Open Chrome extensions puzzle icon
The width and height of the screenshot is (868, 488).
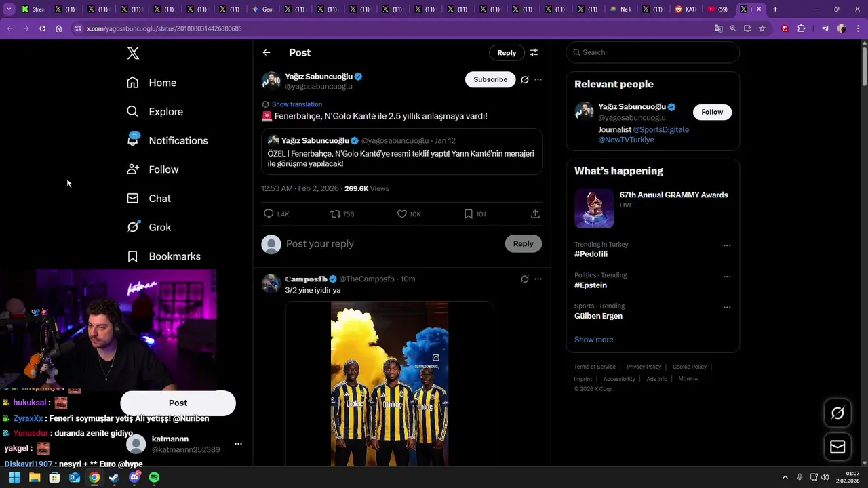coord(801,28)
